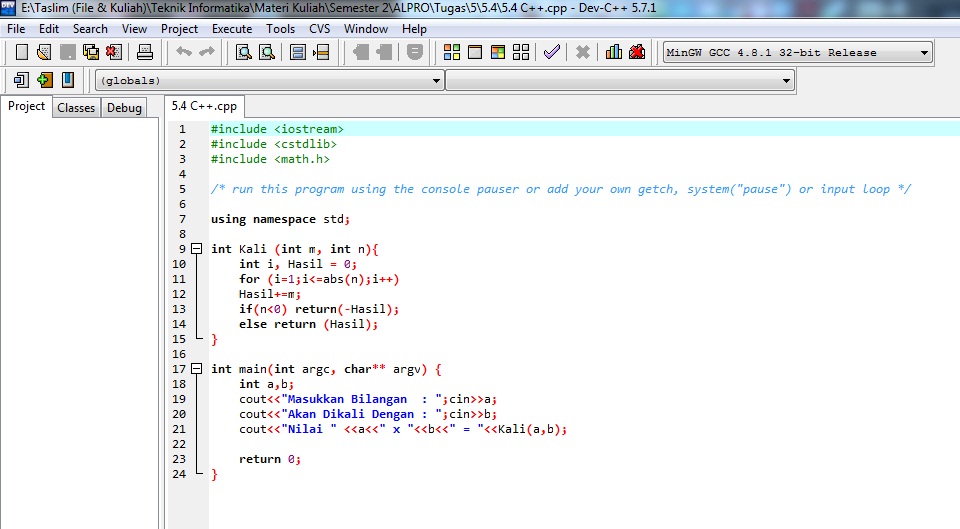Click the Close file icon with red X

[114, 52]
